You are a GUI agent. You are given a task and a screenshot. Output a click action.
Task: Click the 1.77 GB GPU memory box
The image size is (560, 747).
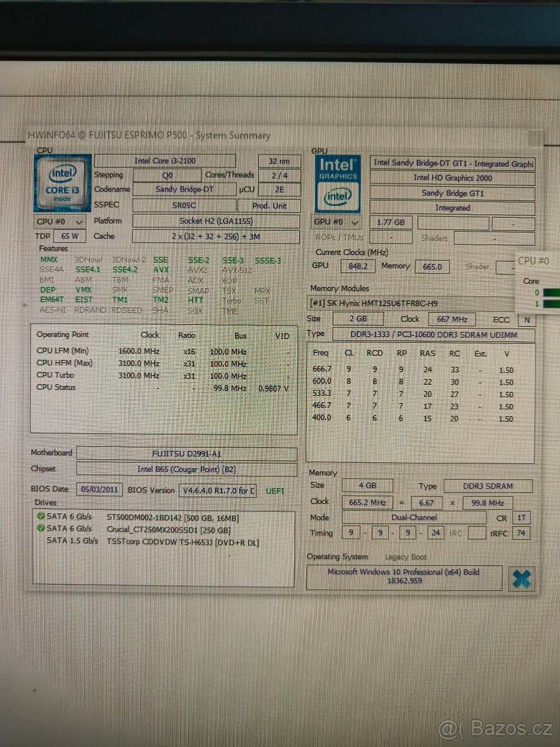391,222
